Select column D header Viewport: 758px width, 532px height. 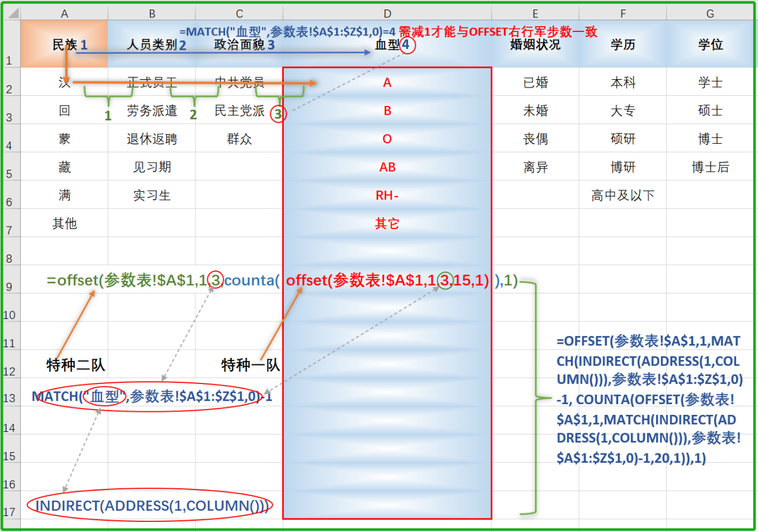[387, 14]
